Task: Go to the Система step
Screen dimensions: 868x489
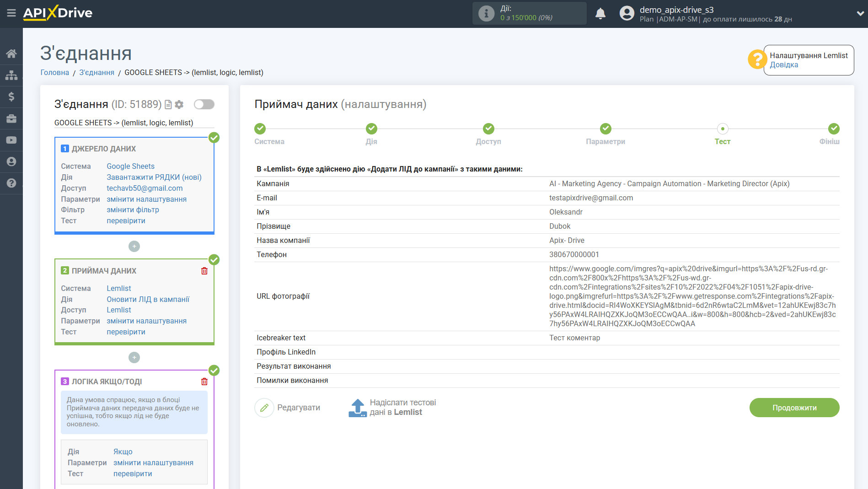Action: [x=260, y=129]
